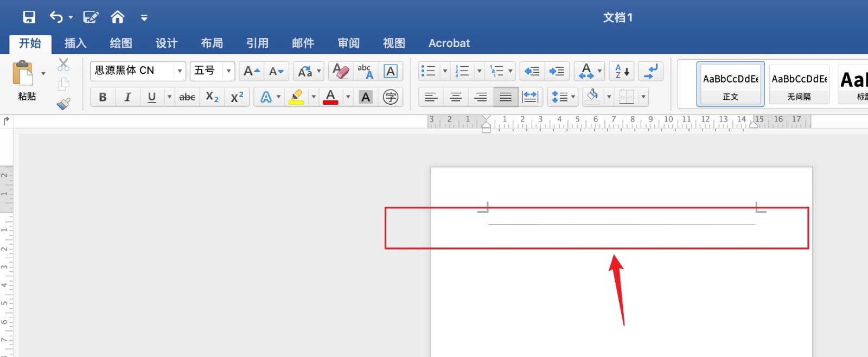Screen dimensions: 868x357
Task: Click the distributed alignment icon
Action: pyautogui.click(x=530, y=97)
